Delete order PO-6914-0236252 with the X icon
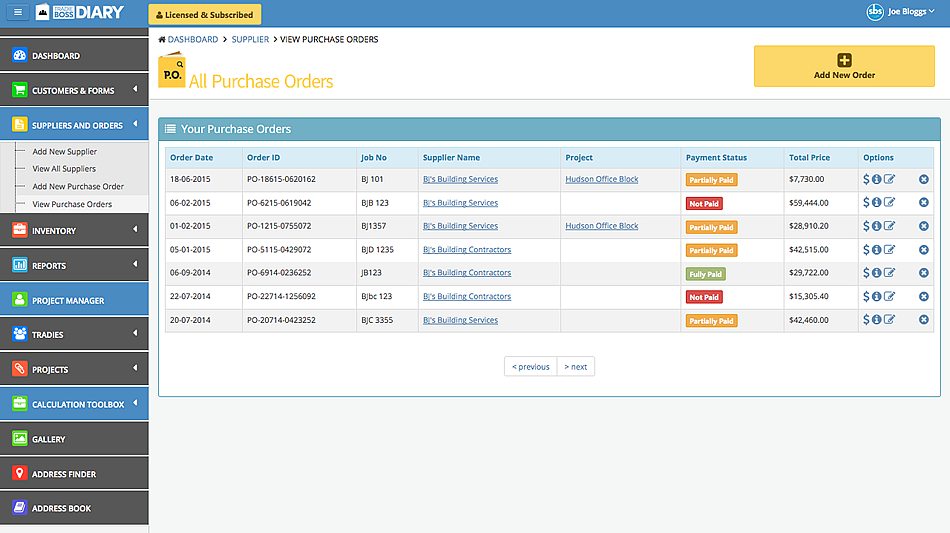Image resolution: width=950 pixels, height=533 pixels. [923, 273]
